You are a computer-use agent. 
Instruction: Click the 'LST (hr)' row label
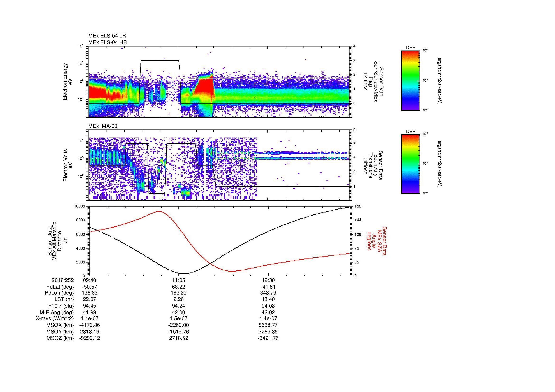pos(64,300)
